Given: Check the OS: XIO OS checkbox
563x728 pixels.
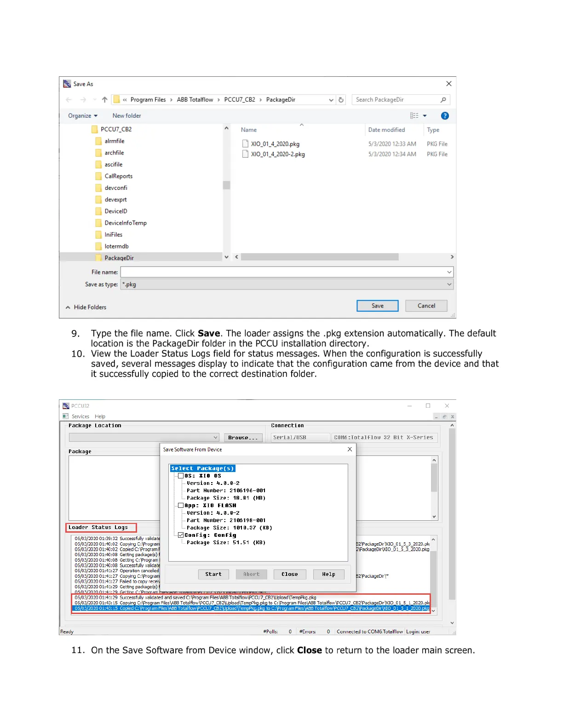Looking at the screenshot, I should tap(181, 476).
